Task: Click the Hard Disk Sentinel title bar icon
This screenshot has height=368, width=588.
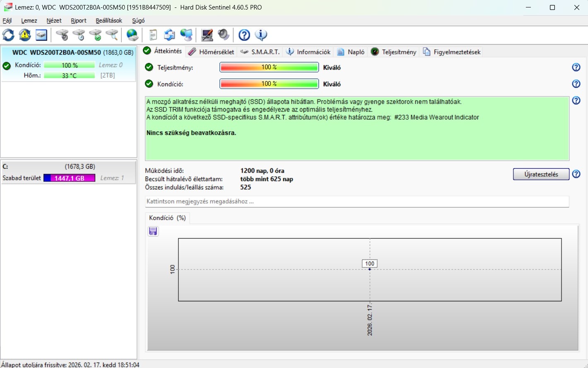Action: (x=8, y=7)
